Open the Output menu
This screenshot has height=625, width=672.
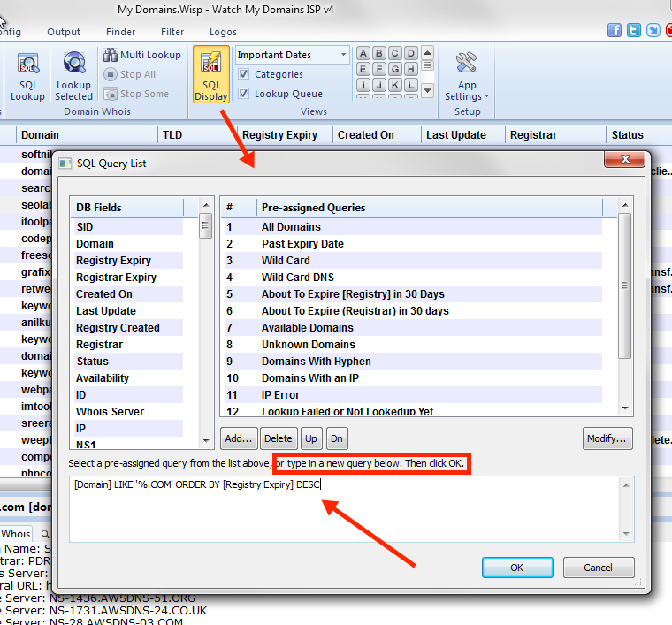[64, 32]
